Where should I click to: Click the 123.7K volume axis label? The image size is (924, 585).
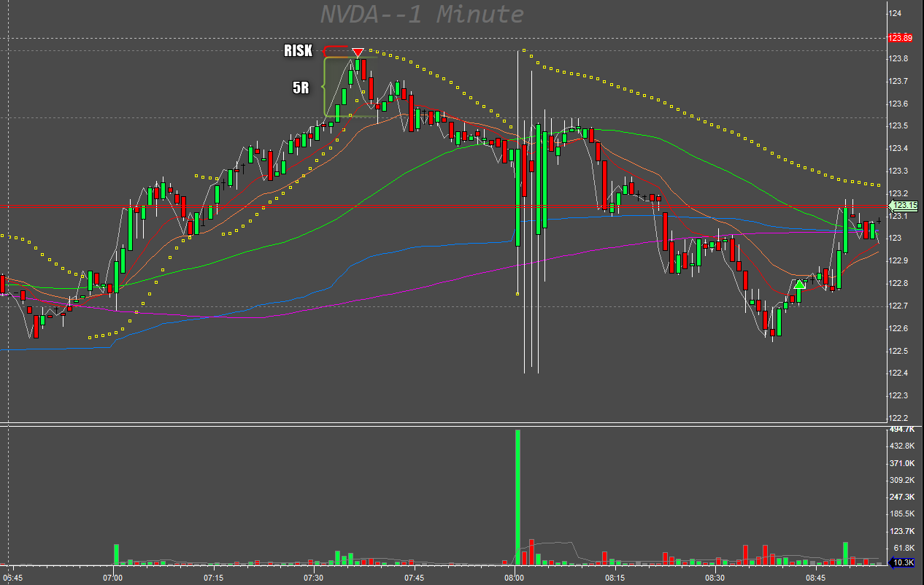point(901,531)
